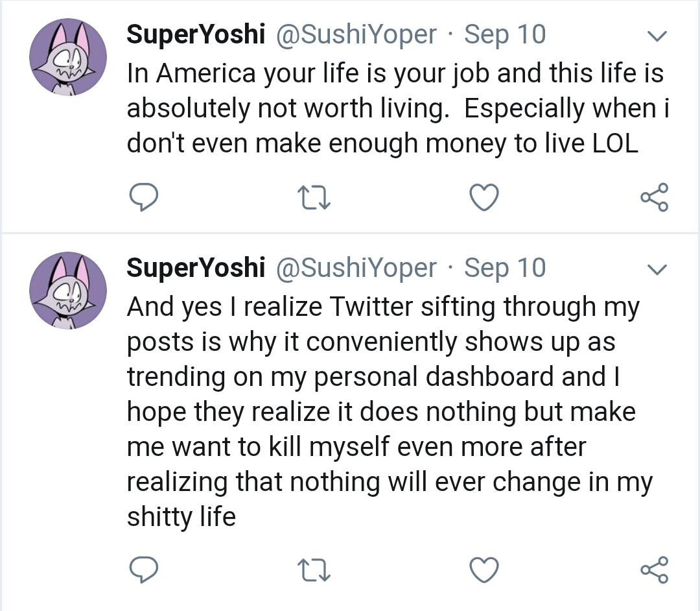Like the "In America your life" tweet
This screenshot has height=611, width=700.
(484, 197)
